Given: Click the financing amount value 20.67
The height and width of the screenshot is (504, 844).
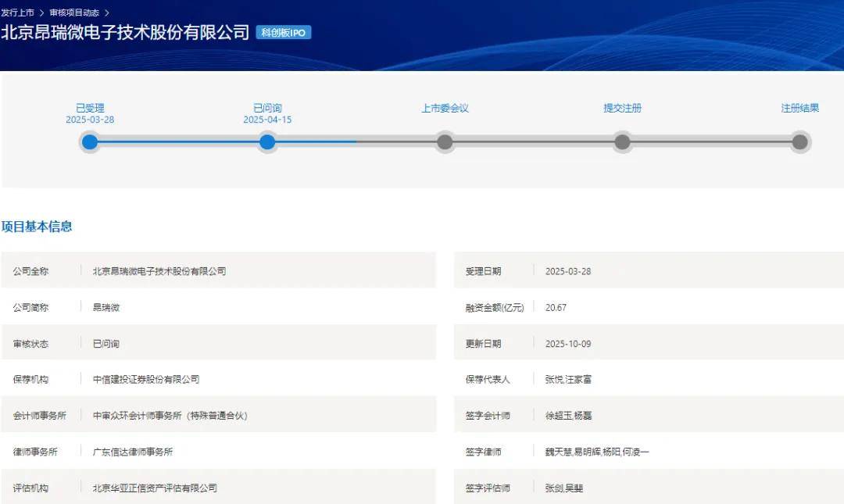Looking at the screenshot, I should [x=556, y=307].
